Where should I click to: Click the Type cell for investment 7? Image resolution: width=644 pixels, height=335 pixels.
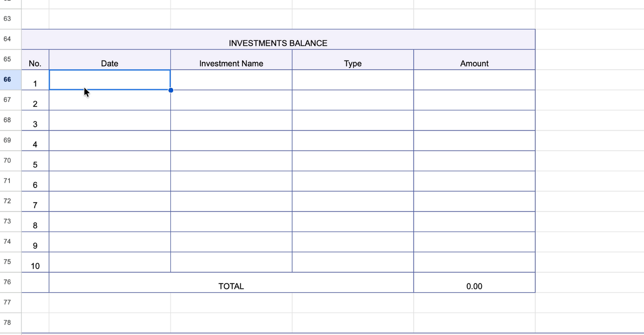coord(353,201)
